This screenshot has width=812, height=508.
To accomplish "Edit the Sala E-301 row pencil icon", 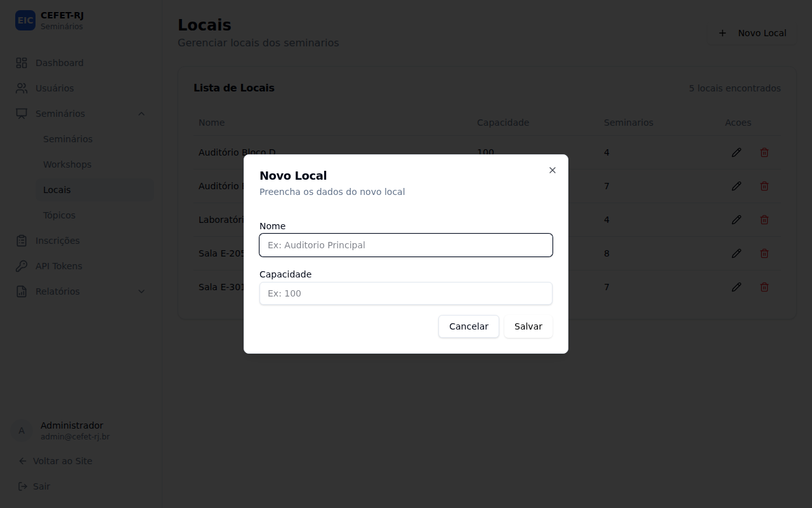I will click(x=737, y=287).
